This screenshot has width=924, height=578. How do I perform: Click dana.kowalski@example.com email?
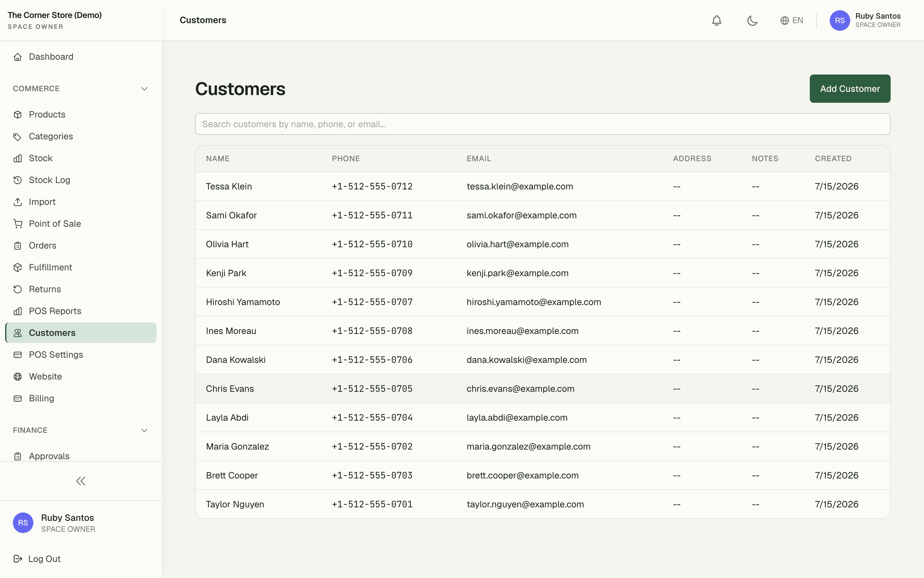[x=526, y=359]
